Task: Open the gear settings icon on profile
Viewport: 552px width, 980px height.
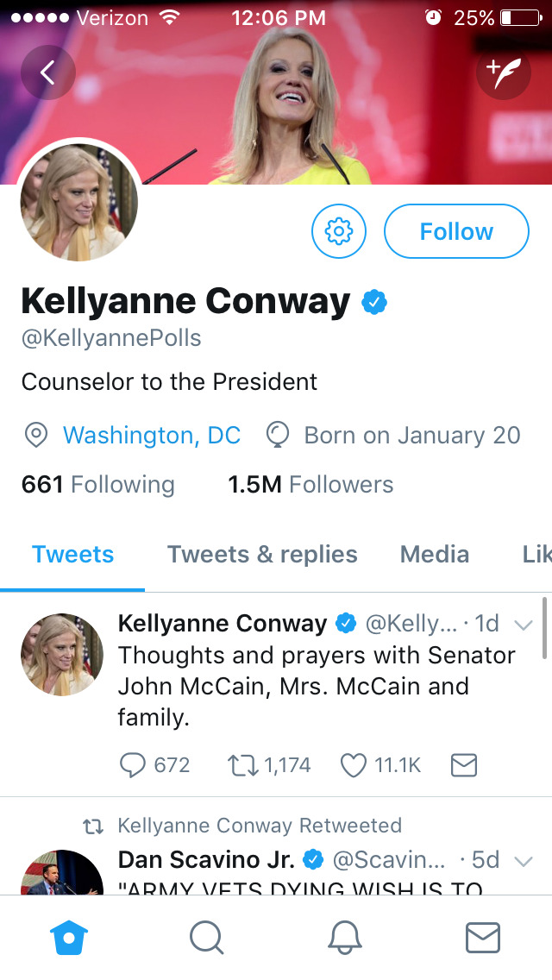Action: click(339, 231)
